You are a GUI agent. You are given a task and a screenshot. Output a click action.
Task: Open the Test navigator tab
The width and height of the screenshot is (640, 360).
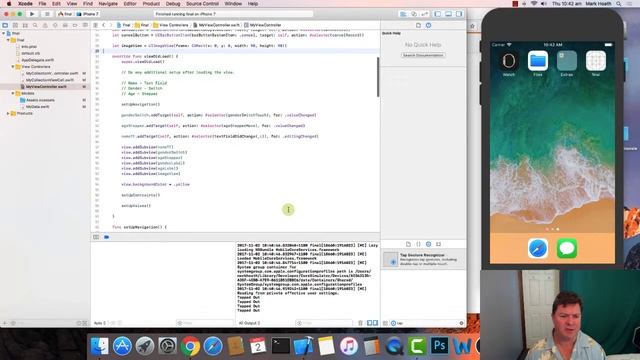55,25
